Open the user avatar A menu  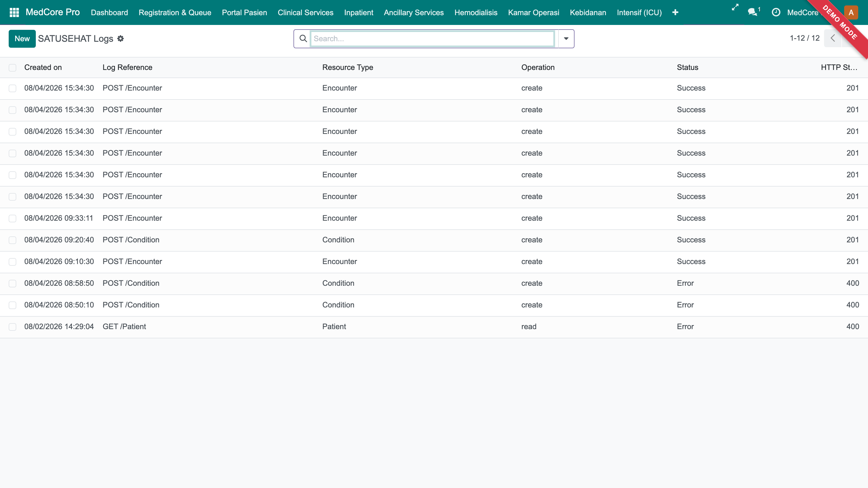coord(851,12)
